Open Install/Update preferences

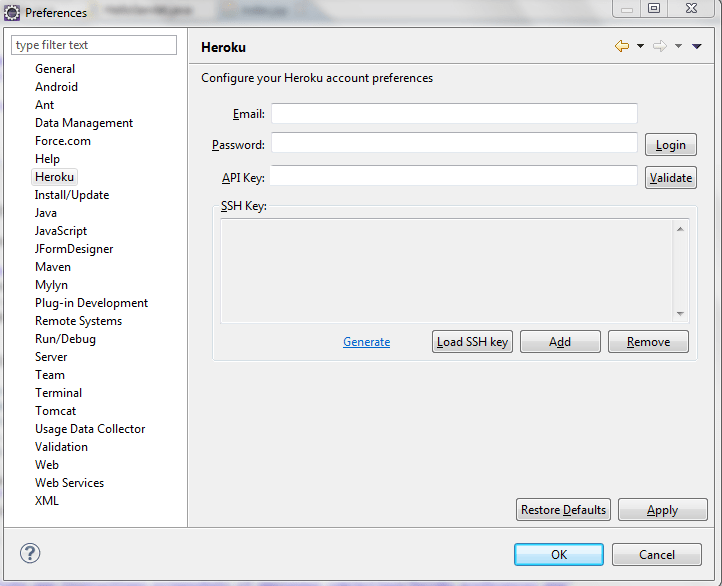pos(72,195)
